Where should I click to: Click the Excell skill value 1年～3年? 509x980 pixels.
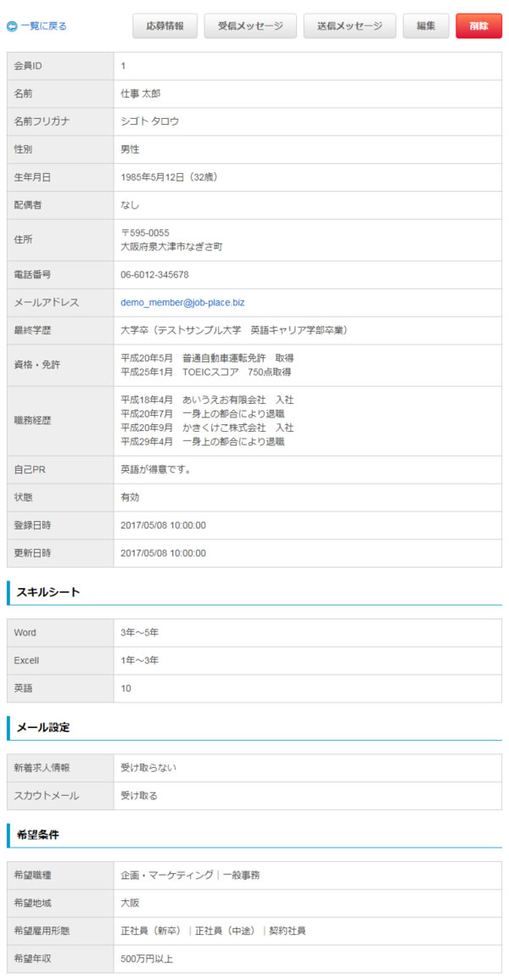coord(140,660)
